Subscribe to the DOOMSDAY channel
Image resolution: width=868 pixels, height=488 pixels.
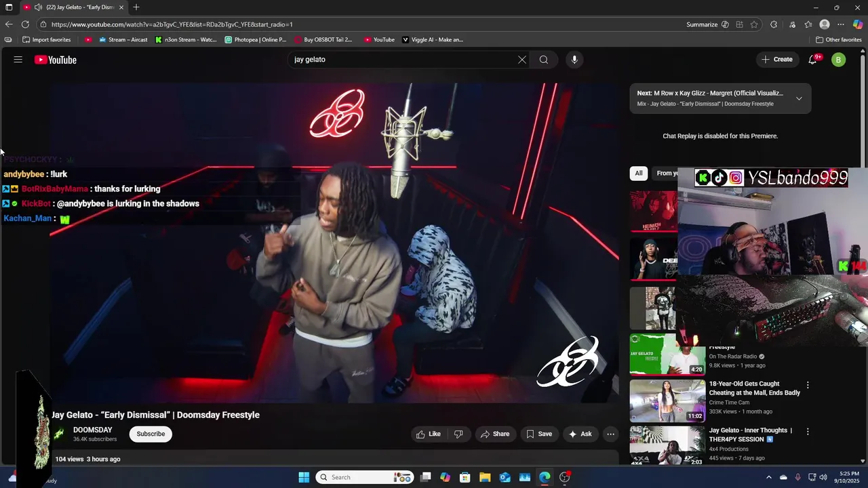click(x=151, y=434)
